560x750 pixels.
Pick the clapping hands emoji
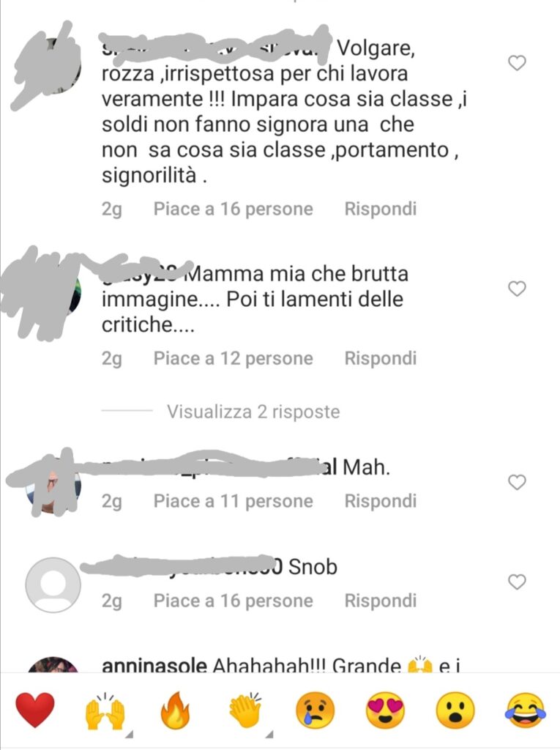[x=245, y=710]
